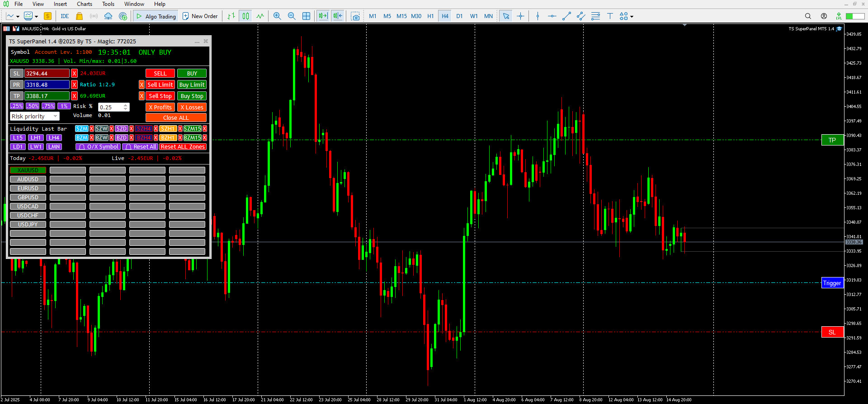Click the green BUY button
The width and height of the screenshot is (868, 404).
(192, 73)
